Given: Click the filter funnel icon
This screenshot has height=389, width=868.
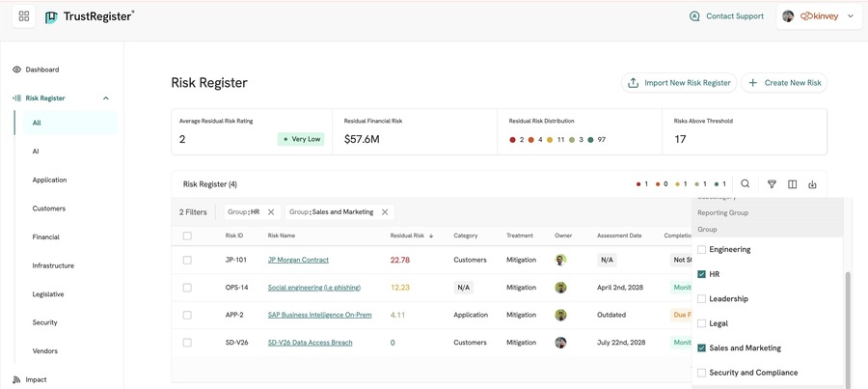Looking at the screenshot, I should click(x=773, y=184).
